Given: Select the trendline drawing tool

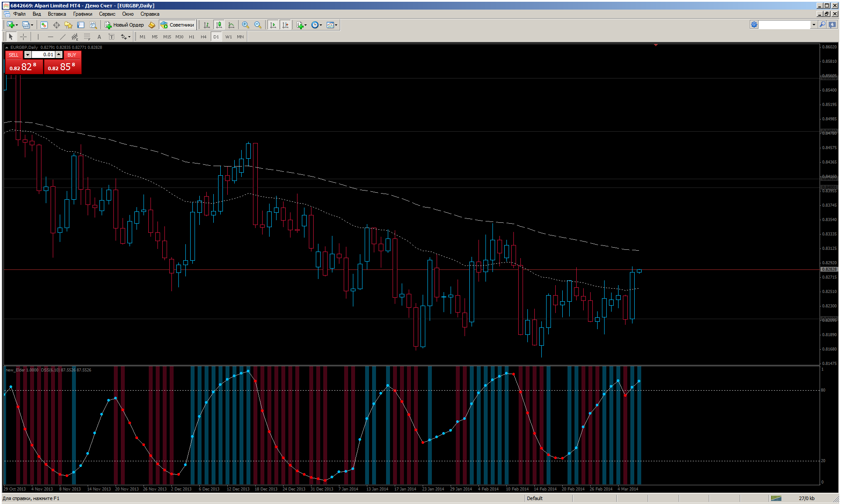Looking at the screenshot, I should (x=62, y=37).
